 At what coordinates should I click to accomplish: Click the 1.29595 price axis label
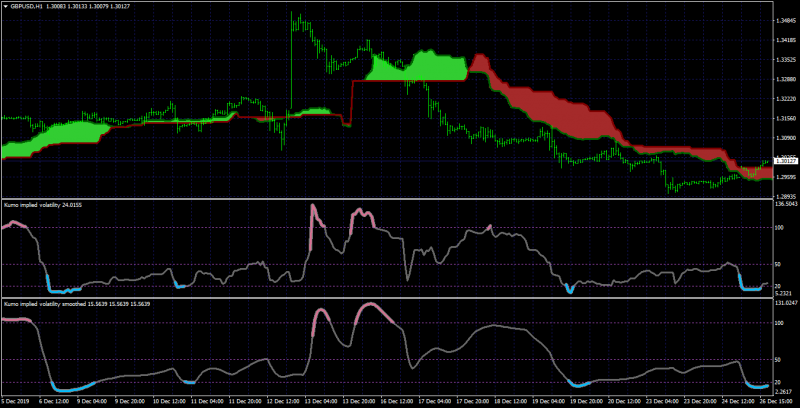(x=786, y=177)
